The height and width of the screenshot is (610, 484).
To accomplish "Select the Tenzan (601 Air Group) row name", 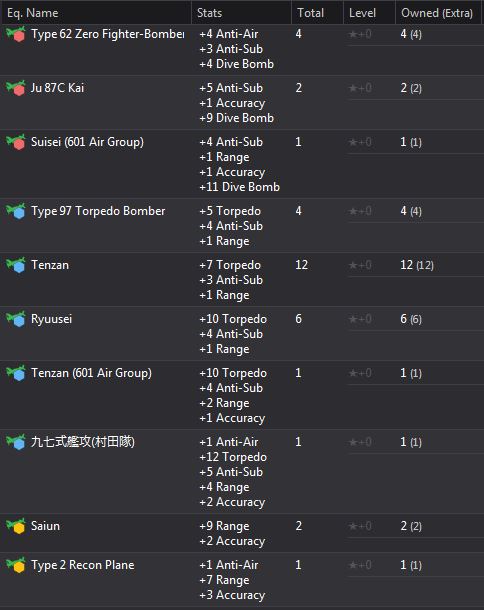I will (91, 373).
